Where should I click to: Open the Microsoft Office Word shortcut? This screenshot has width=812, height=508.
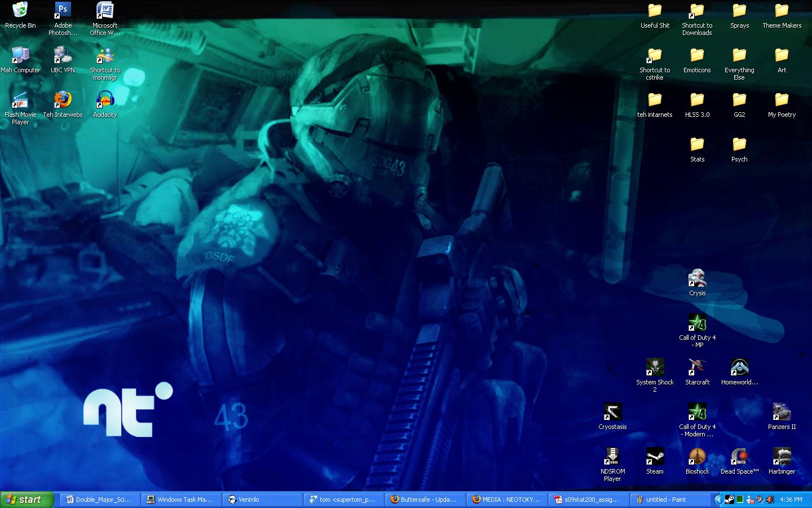(x=105, y=19)
